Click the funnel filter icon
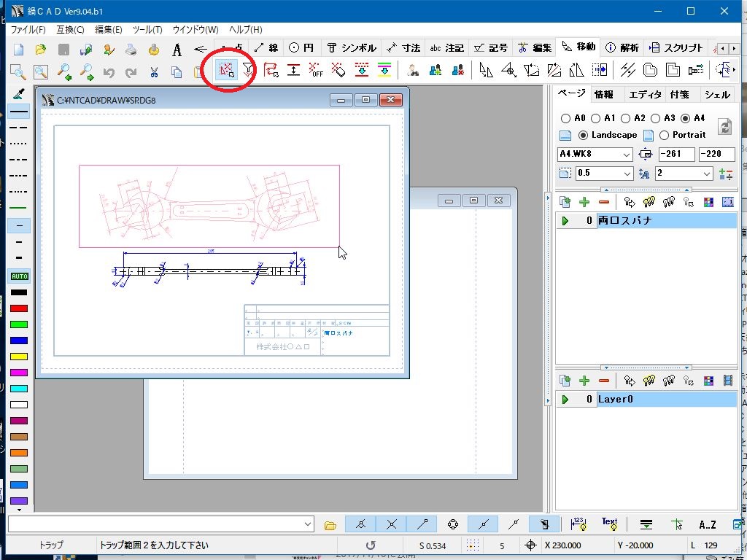747x560 pixels. point(249,70)
